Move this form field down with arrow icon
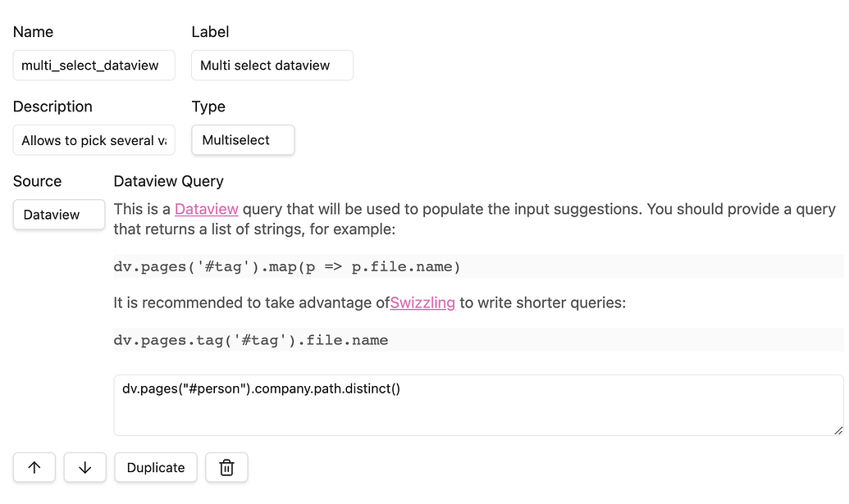Screen dimensions: 849x504 pos(84,467)
